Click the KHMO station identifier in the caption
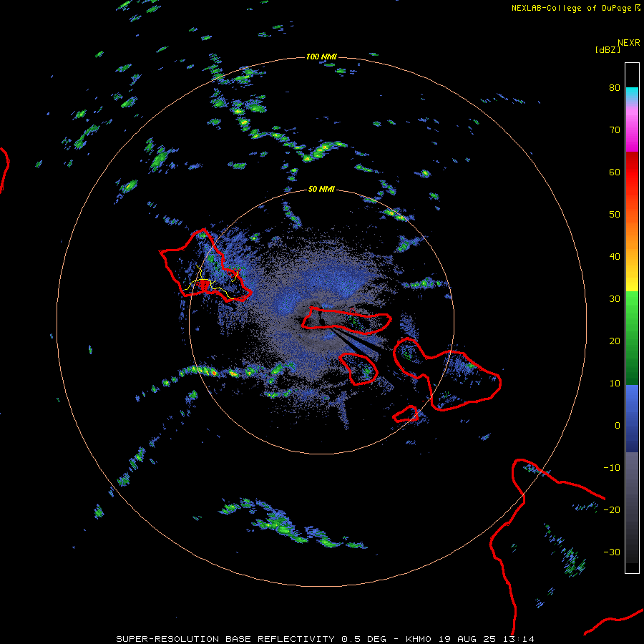 (419, 639)
